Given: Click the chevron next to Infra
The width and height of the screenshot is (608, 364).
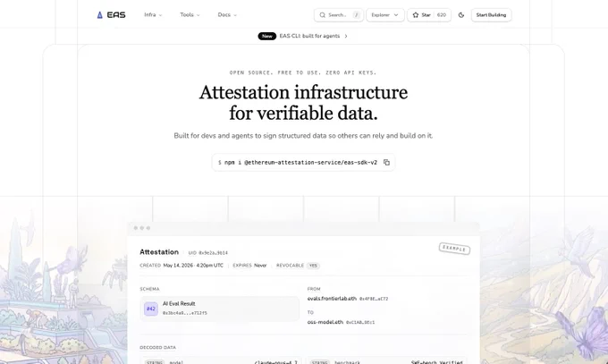Looking at the screenshot, I should point(161,15).
